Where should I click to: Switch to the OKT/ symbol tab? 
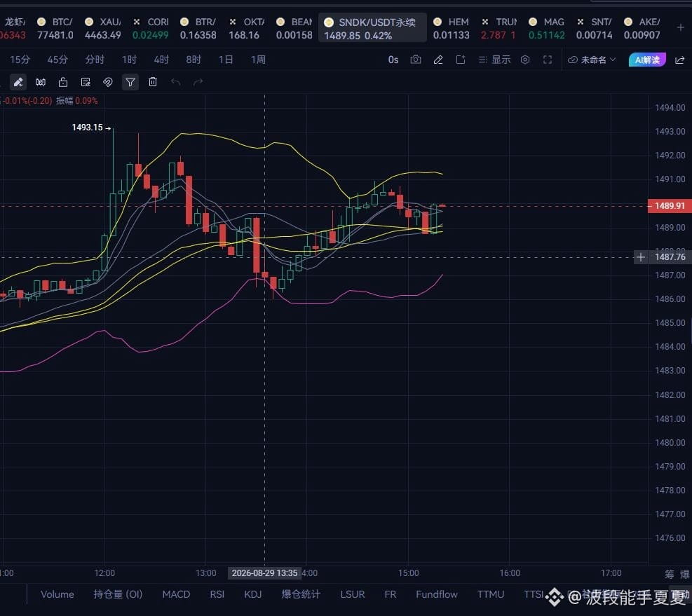click(246, 28)
